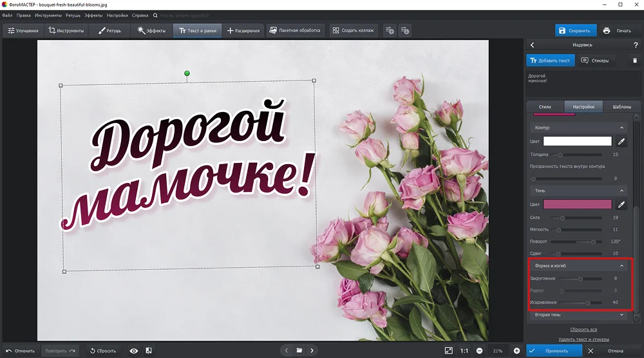Click Создать коллаж button

(x=353, y=30)
